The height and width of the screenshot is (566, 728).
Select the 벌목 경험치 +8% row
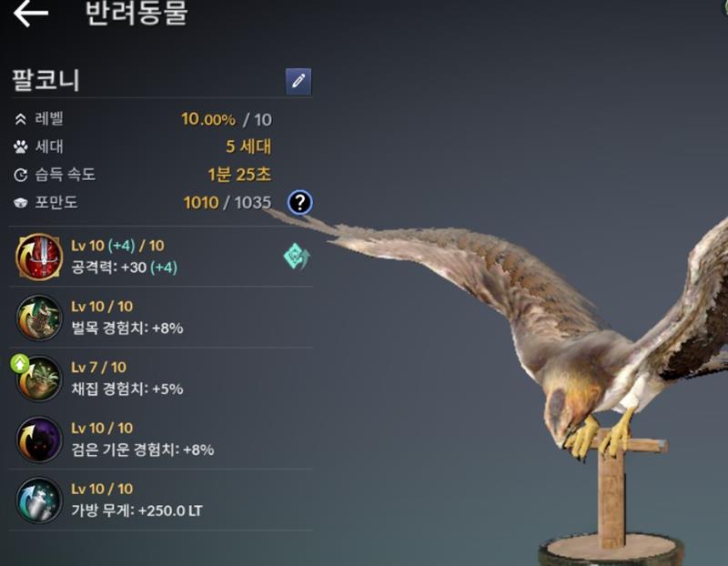click(x=161, y=318)
